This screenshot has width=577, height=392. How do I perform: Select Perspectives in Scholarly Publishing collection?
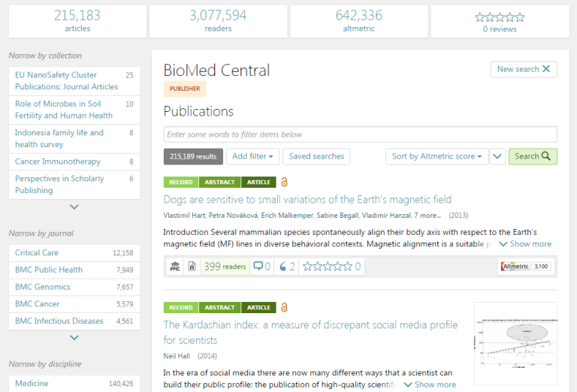click(74, 184)
